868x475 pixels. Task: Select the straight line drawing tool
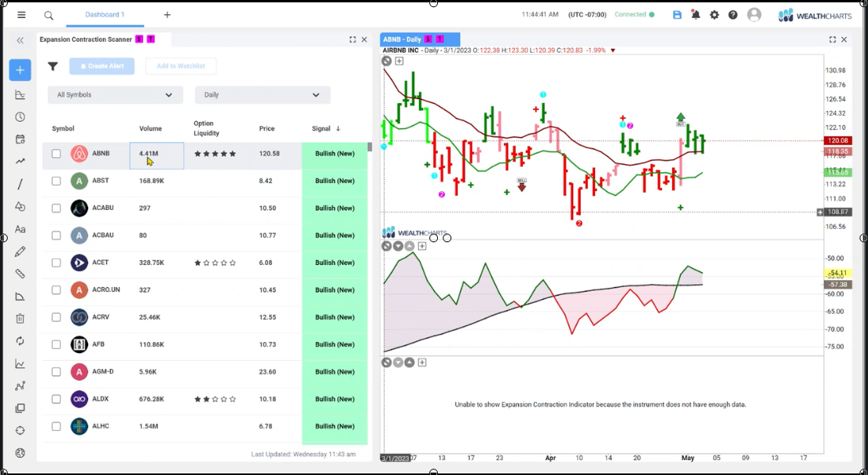pos(20,184)
